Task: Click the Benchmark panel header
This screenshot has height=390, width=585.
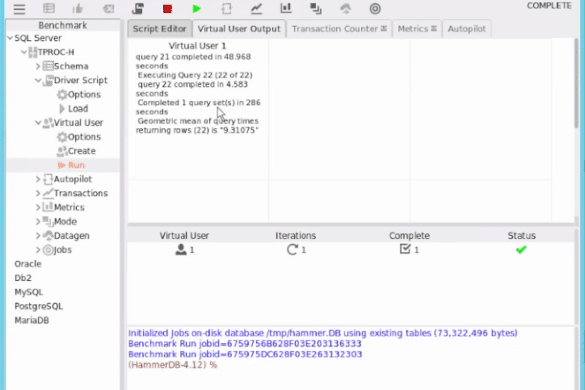Action: (x=63, y=25)
